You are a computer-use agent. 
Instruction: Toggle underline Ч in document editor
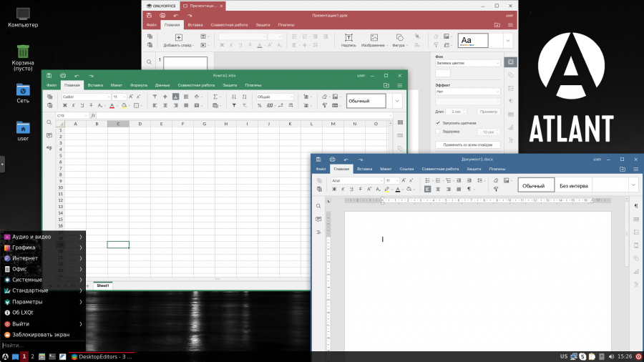click(351, 189)
